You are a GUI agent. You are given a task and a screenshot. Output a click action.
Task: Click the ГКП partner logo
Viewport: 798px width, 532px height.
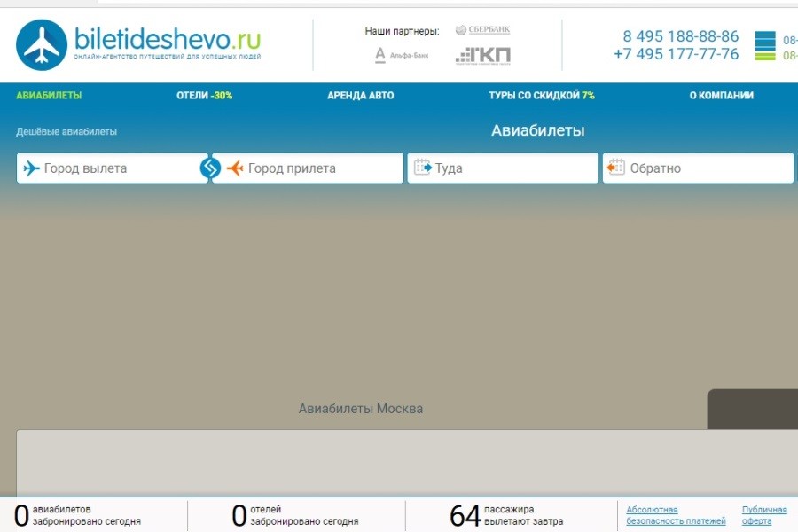[x=483, y=56]
